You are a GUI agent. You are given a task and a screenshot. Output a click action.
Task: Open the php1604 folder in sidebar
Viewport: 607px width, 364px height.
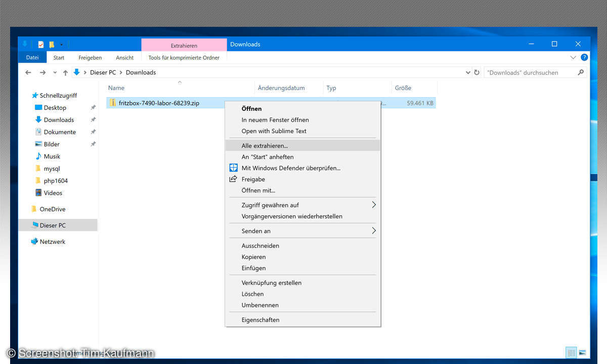pyautogui.click(x=51, y=180)
